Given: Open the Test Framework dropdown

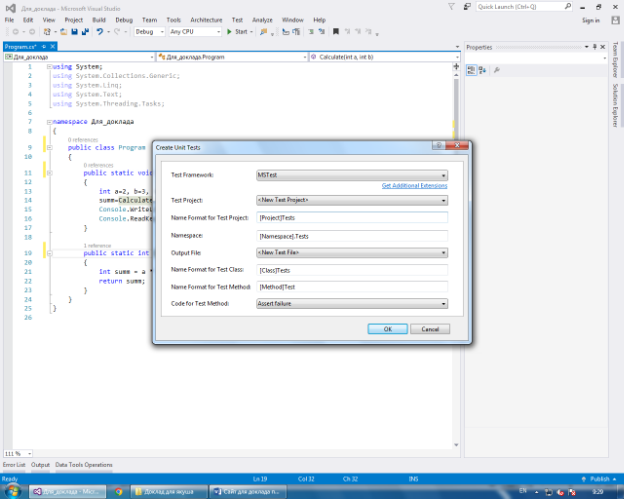Looking at the screenshot, I should tap(351, 175).
